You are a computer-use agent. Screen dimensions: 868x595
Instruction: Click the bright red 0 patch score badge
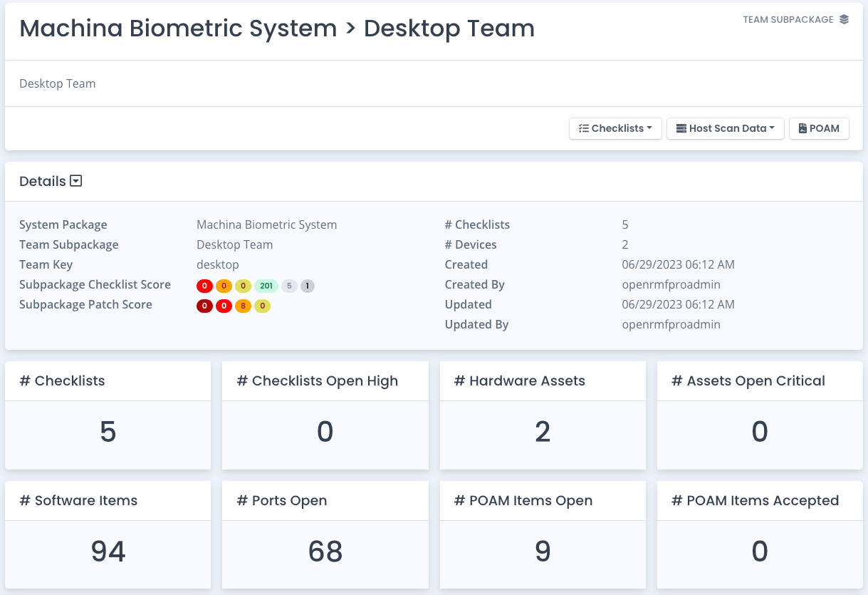[224, 306]
